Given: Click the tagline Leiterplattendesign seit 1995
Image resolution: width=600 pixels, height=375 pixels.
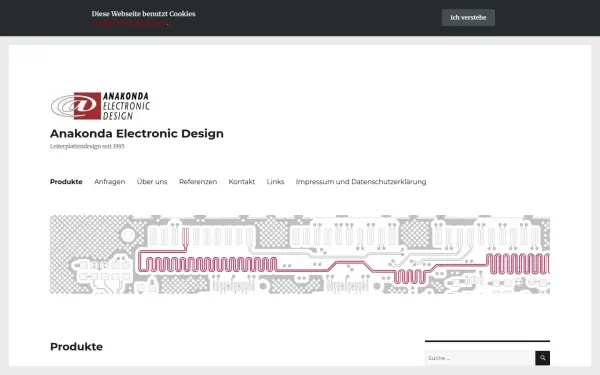Looking at the screenshot, I should click(x=87, y=146).
